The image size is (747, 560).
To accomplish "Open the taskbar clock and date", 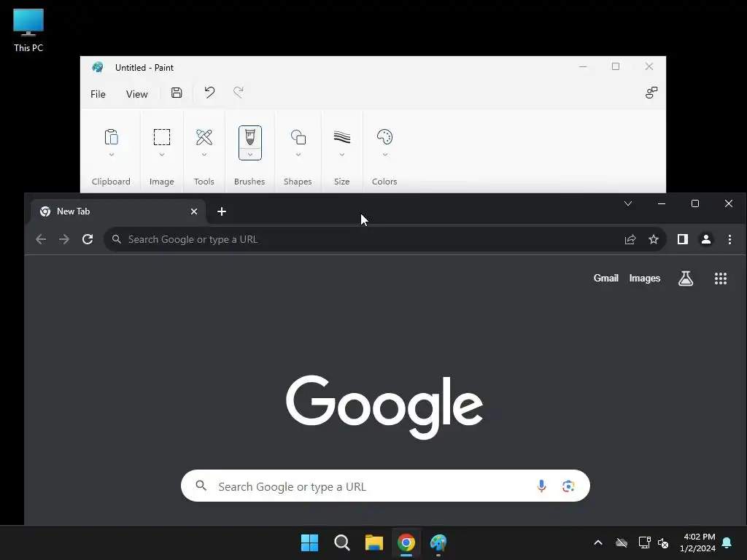I will coord(698,542).
